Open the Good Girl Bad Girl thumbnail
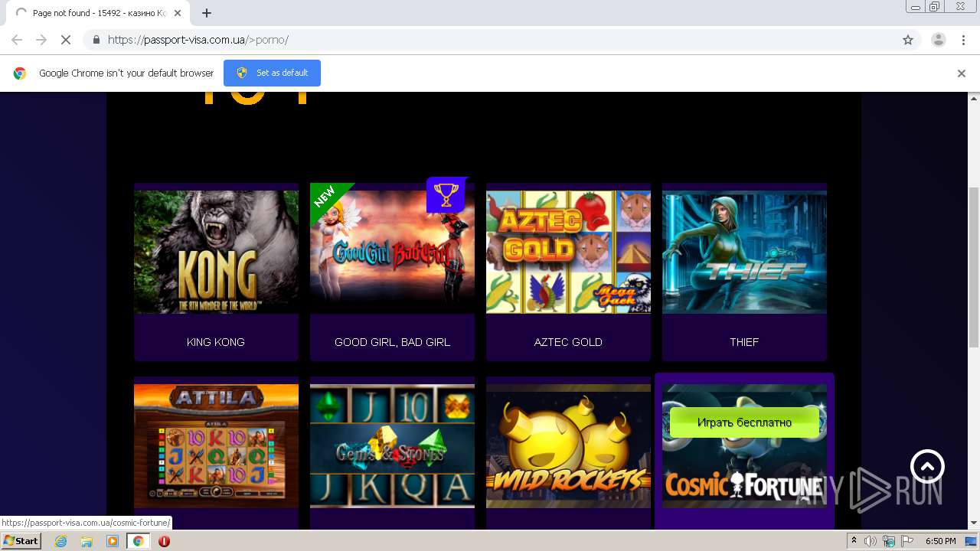The image size is (980, 551). [x=392, y=252]
